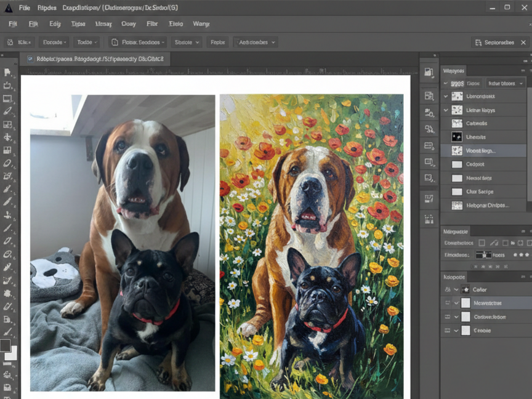Select the arrow move tool in the left toolbar
This screenshot has width=532, height=399.
[x=7, y=72]
